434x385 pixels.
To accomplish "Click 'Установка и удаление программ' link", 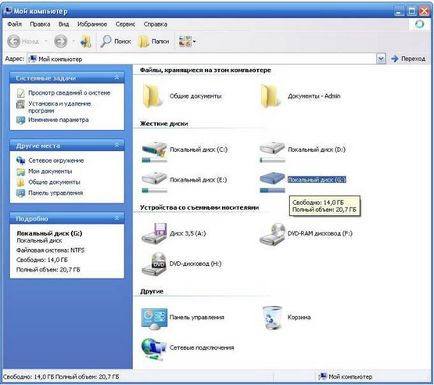I will coord(60,107).
